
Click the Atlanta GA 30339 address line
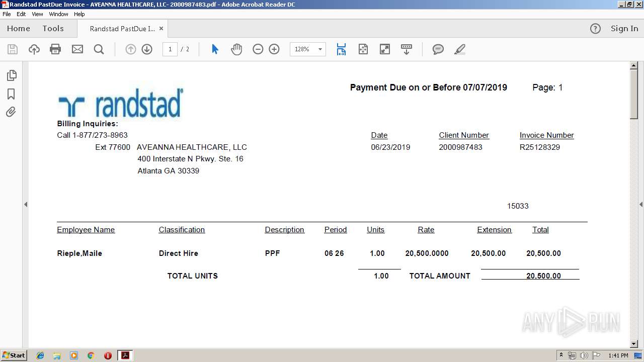[x=169, y=171]
